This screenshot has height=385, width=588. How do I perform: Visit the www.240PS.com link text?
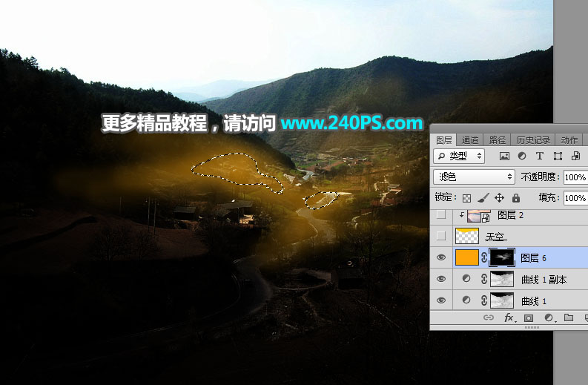(351, 122)
